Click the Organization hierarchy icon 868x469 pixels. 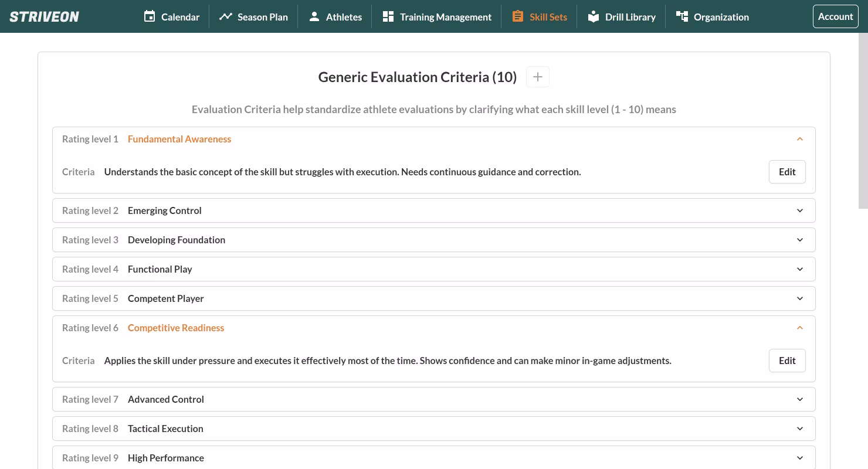tap(681, 16)
